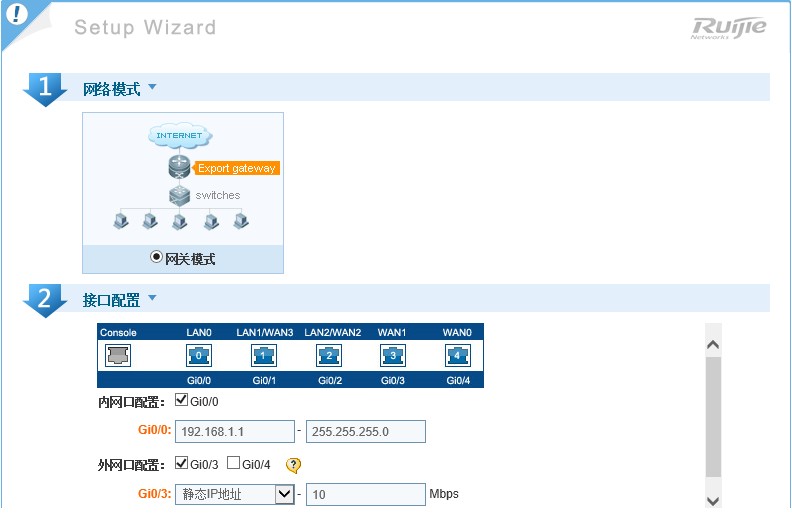
Task: Collapse the 接口配置 section arrow
Action: click(x=152, y=298)
